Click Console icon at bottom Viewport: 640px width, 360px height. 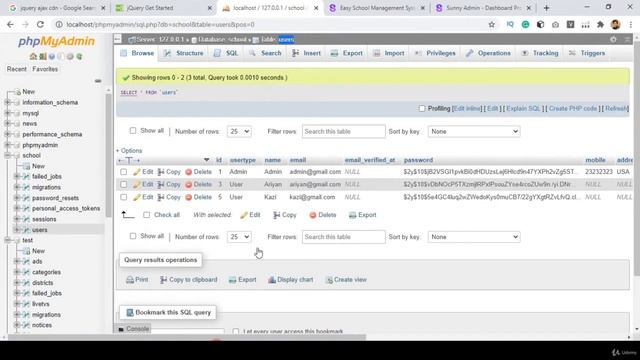coord(121,329)
